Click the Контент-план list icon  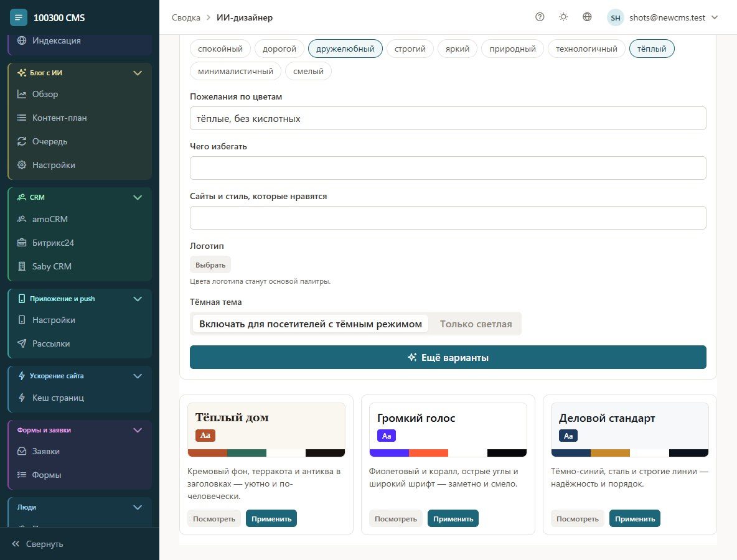[x=22, y=118]
